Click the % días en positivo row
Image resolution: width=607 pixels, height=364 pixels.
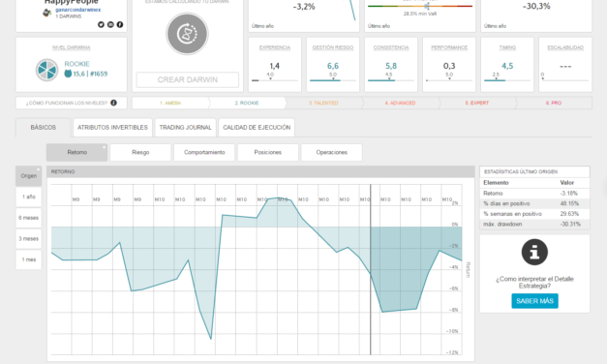click(534, 203)
